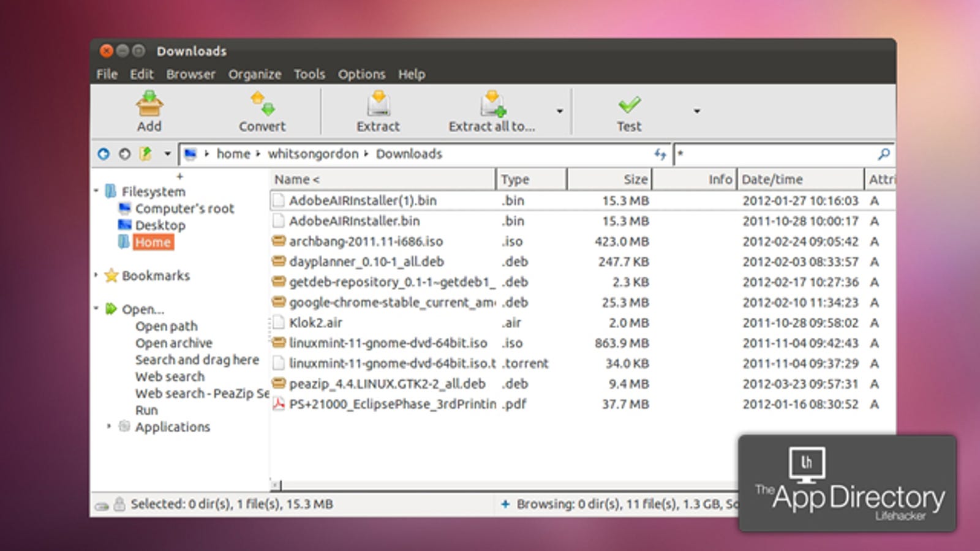
Task: Sort by the Name column header
Action: (383, 179)
